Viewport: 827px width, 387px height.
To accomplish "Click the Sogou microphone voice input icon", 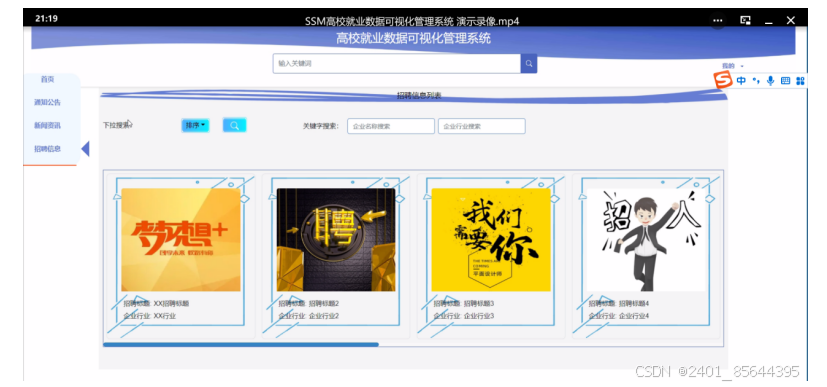I will [771, 81].
